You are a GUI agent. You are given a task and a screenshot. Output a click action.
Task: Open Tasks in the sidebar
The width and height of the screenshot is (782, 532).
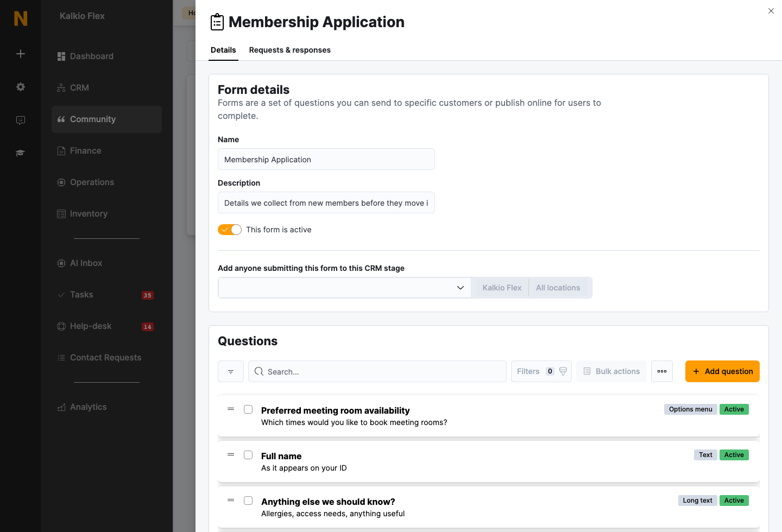point(106,295)
